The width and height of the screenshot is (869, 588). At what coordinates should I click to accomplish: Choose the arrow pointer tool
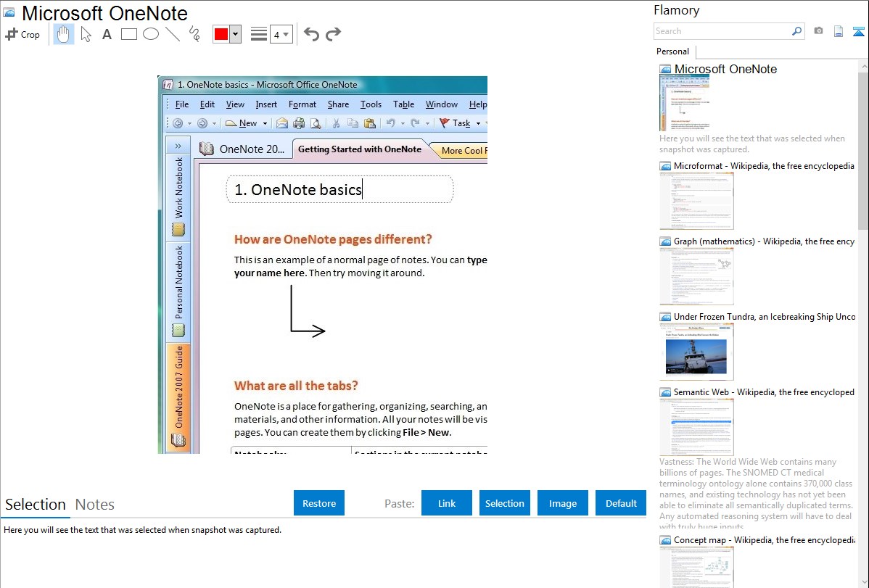[x=86, y=34]
